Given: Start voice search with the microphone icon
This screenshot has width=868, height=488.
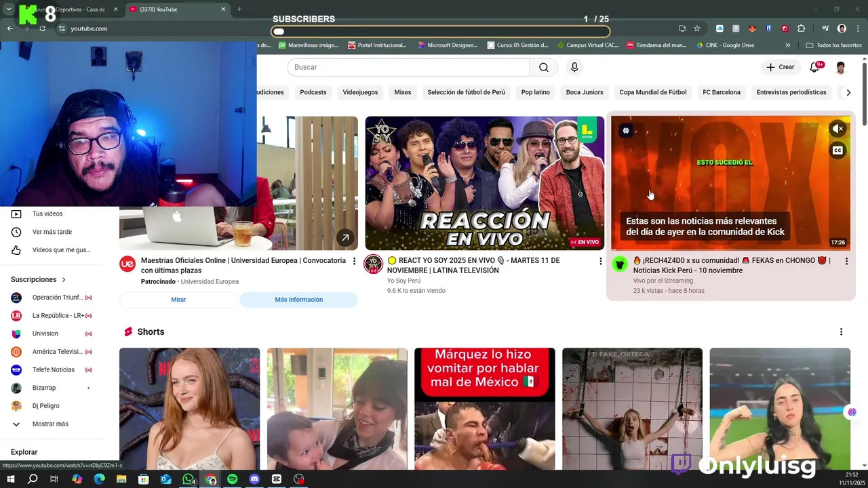Looking at the screenshot, I should 574,67.
